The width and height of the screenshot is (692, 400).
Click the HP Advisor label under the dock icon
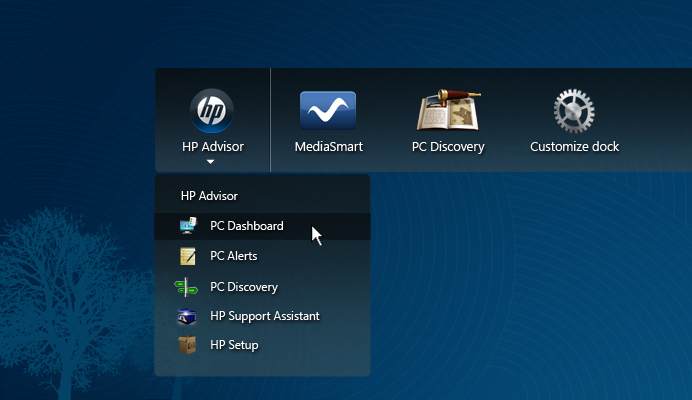(212, 147)
